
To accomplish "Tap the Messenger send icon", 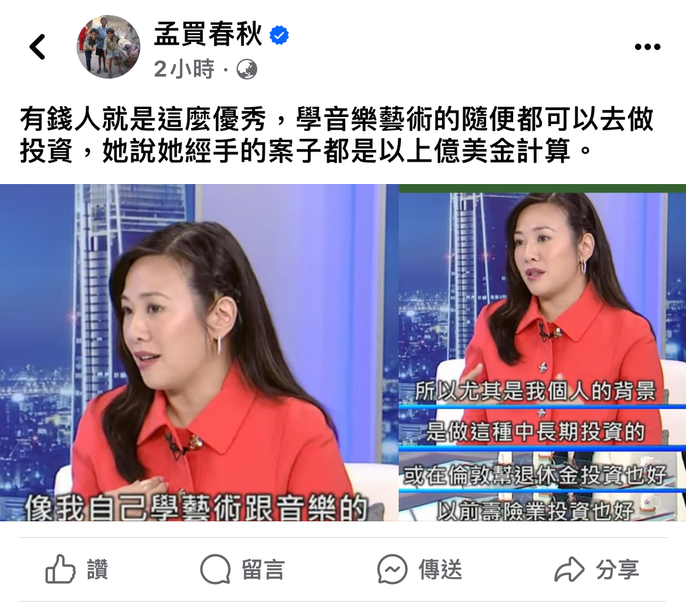I will coord(392,569).
